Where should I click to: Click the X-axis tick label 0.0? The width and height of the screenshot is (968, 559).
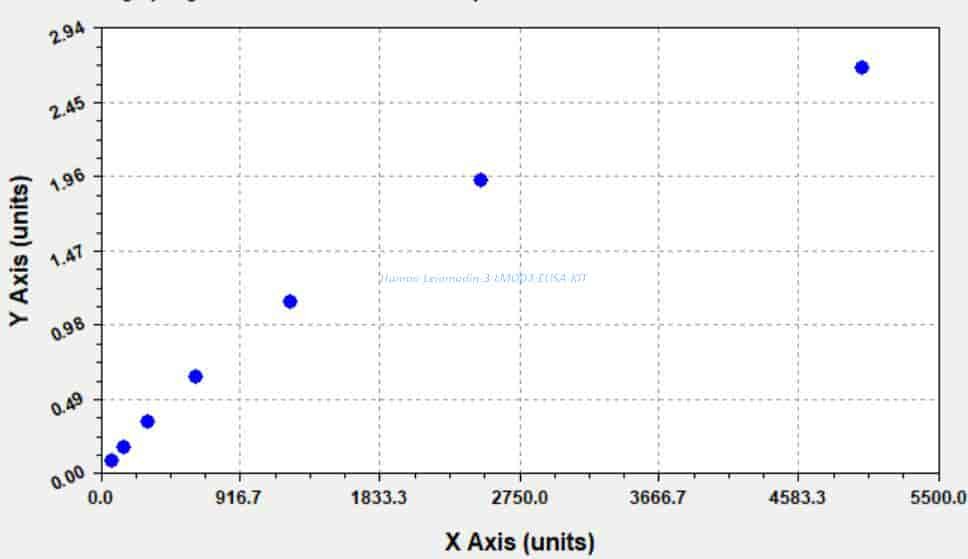100,497
